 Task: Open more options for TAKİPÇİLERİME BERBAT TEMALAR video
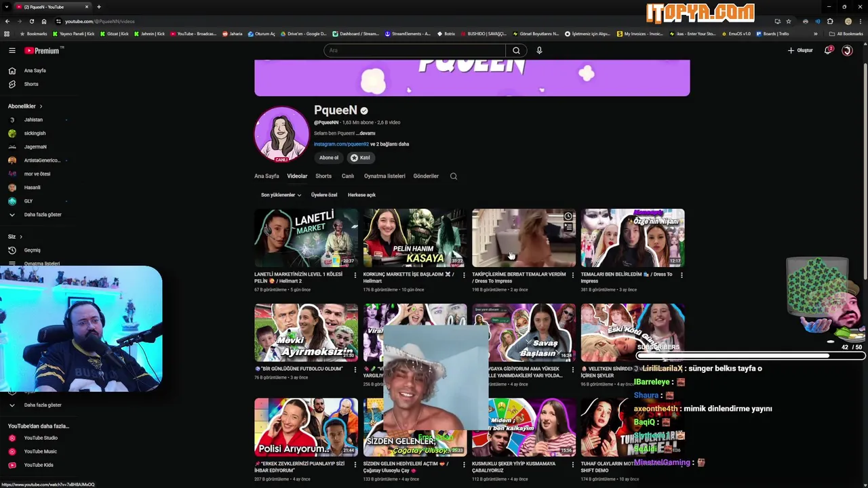pyautogui.click(x=572, y=275)
